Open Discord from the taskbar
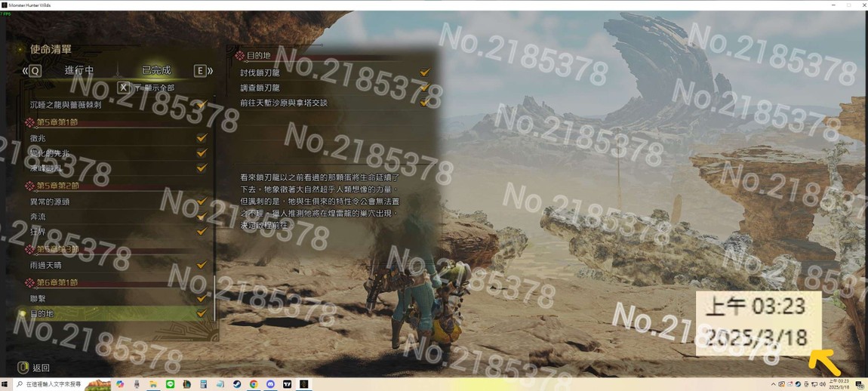The width and height of the screenshot is (868, 391). pos(270,383)
